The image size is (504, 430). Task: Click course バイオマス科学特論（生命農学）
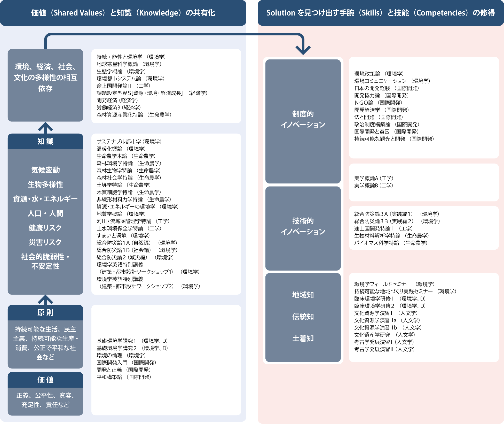coord(391,243)
